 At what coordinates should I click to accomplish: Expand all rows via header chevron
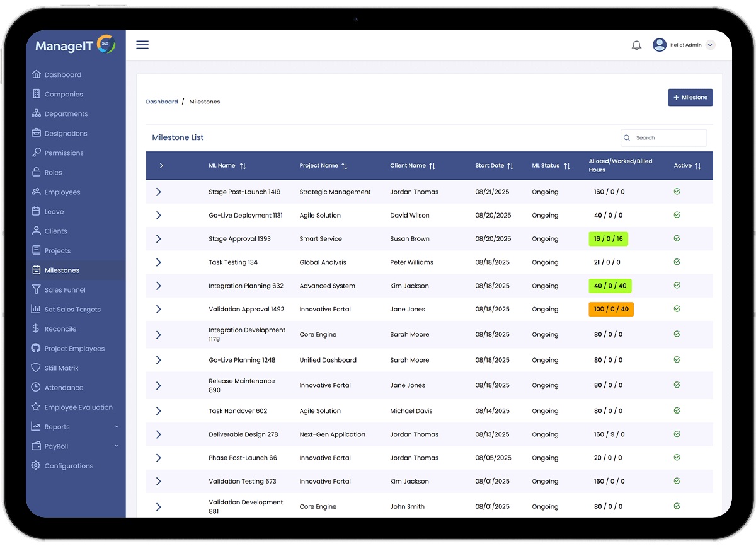coord(161,166)
